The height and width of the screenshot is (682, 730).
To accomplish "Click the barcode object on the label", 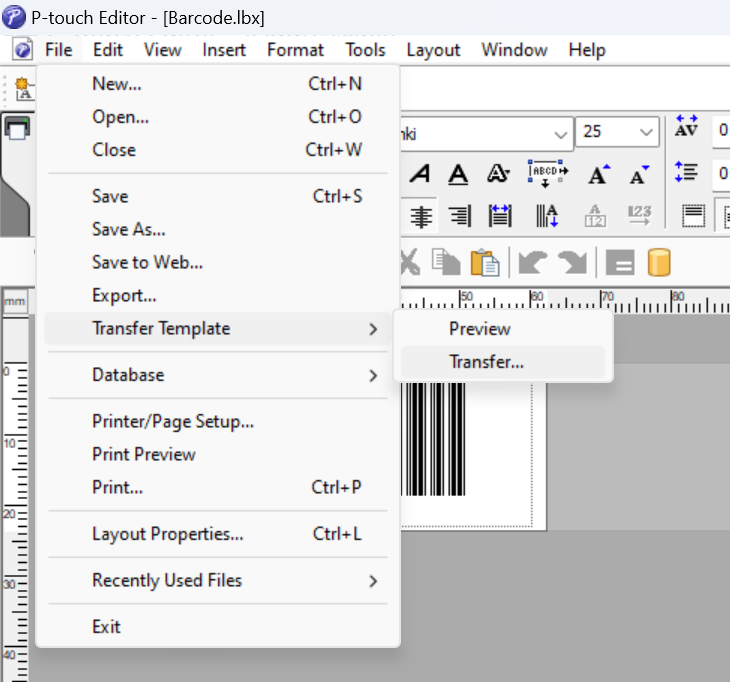I will point(433,439).
